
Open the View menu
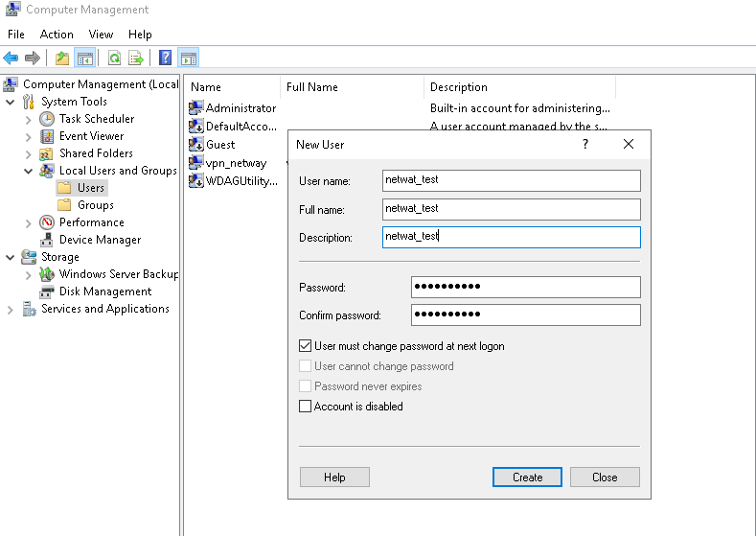point(101,35)
